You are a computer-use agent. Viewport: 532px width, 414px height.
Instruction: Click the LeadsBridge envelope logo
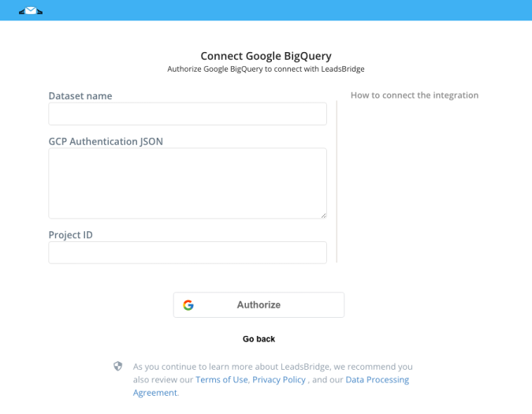31,11
